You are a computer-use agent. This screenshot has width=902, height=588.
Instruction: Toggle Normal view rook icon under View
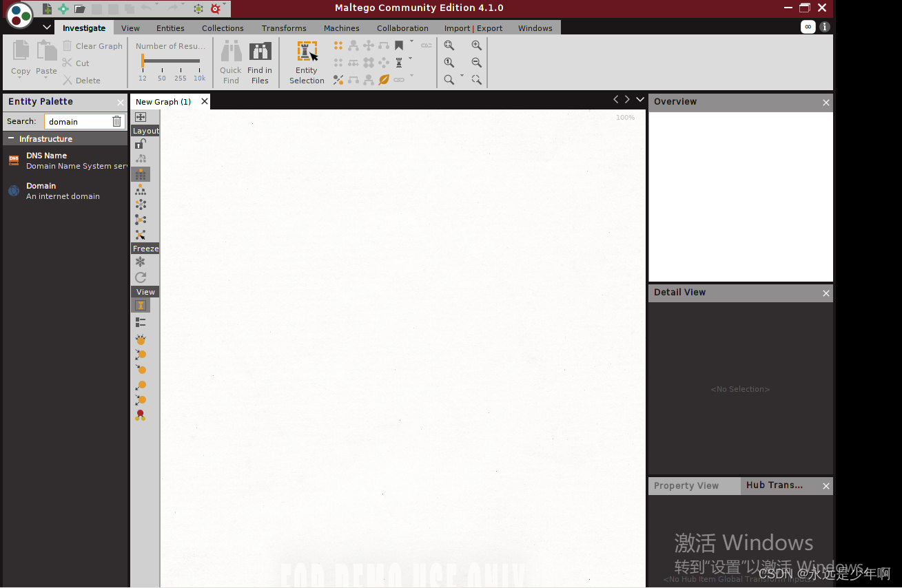[x=141, y=305]
